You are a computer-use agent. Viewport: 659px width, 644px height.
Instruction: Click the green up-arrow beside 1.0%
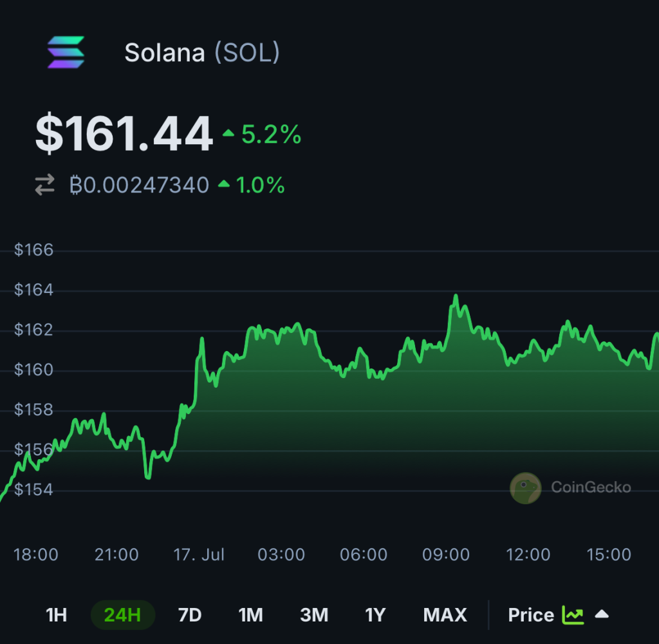pos(224,184)
